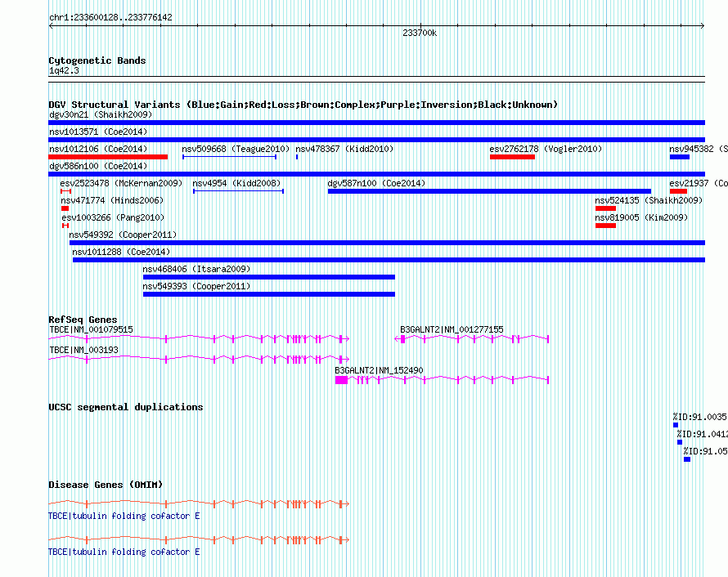This screenshot has width=728, height=577.
Task: Click the nsv549393 (Cooper2011) gain bar
Action: pyautogui.click(x=269, y=294)
